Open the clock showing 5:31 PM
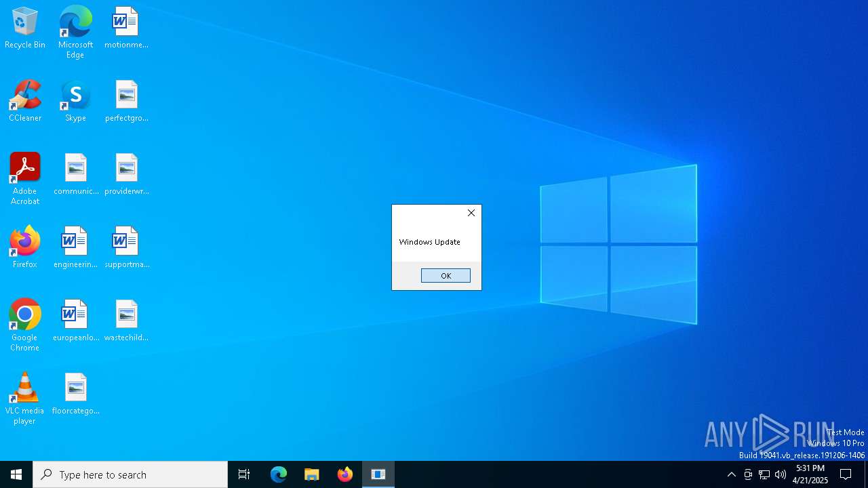 click(810, 474)
